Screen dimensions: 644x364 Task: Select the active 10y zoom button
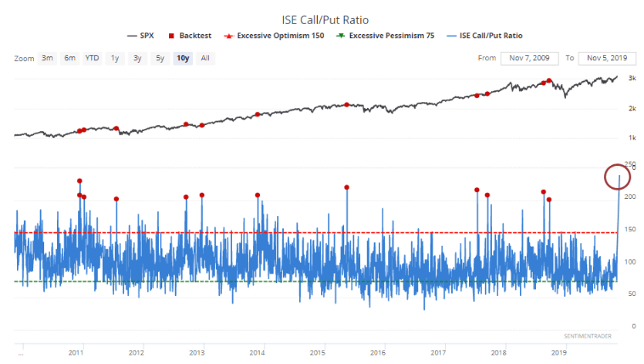pos(182,58)
